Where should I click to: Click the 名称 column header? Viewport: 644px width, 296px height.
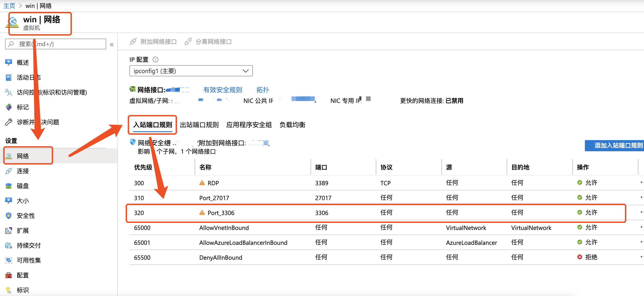[205, 167]
